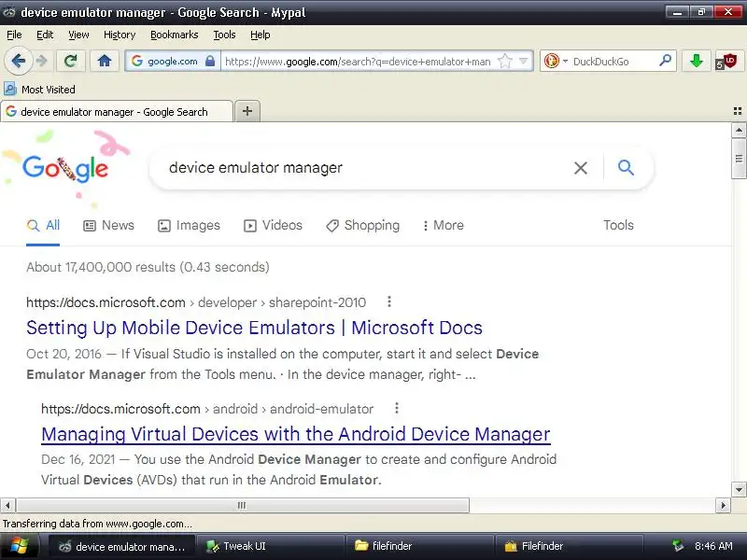The width and height of the screenshot is (747, 560).
Task: Open Managing Virtual Devices with Android link
Action: point(296,434)
